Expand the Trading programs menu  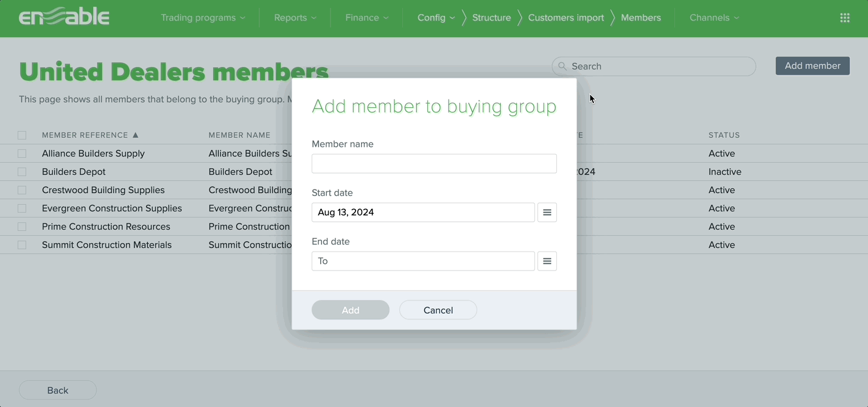tap(203, 18)
